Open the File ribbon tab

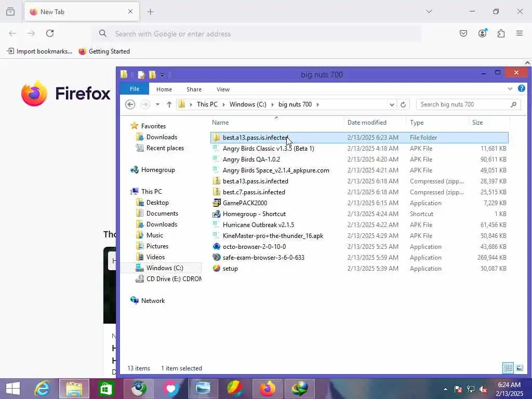(x=135, y=89)
